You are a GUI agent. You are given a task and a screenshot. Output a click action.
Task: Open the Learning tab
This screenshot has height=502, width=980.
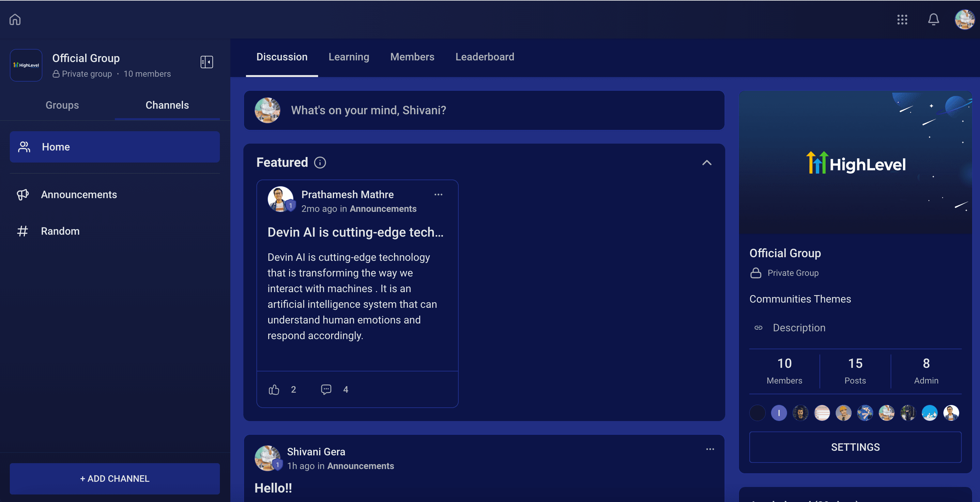[x=349, y=57]
